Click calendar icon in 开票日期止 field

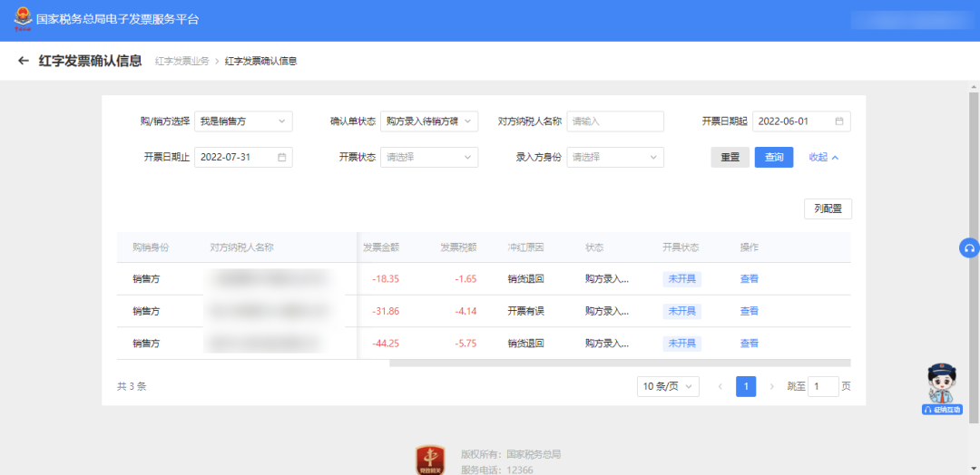(281, 158)
